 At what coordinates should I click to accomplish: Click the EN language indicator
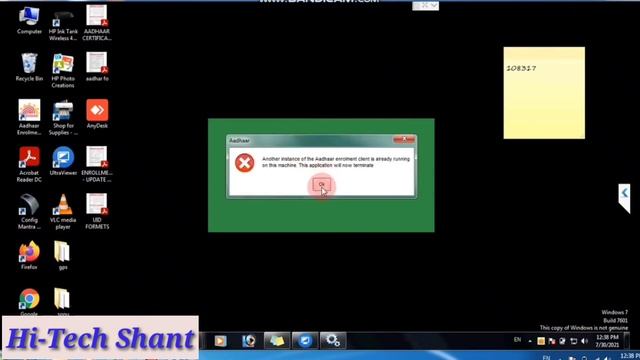[517, 340]
